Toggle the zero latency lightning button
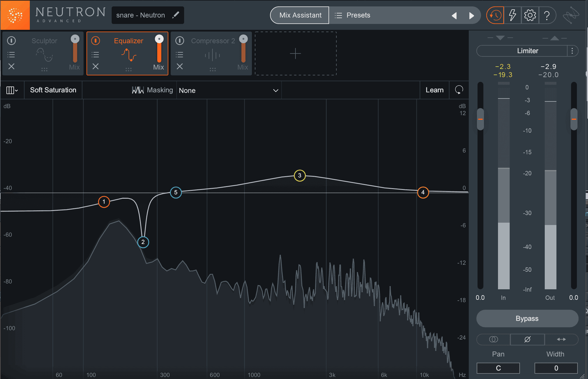The height and width of the screenshot is (379, 588). [512, 15]
